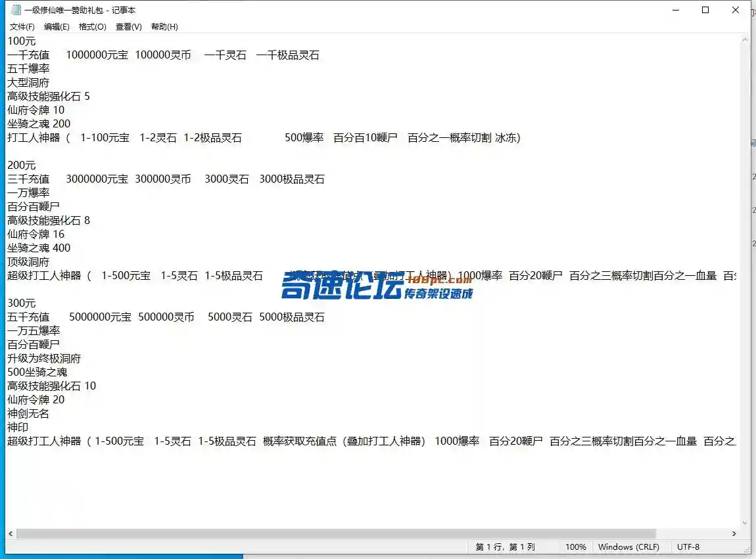This screenshot has height=559, width=756.
Task: Open the 编辑(E) menu
Action: 57,26
